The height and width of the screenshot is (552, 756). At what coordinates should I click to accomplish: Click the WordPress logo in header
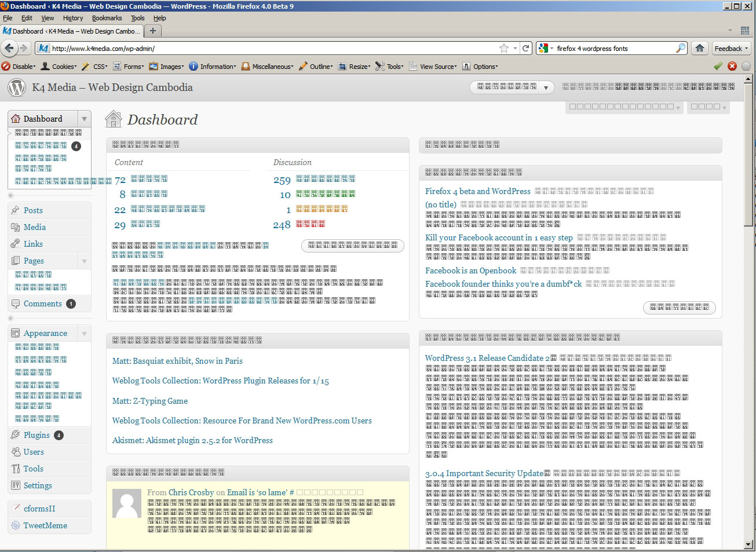click(x=17, y=87)
